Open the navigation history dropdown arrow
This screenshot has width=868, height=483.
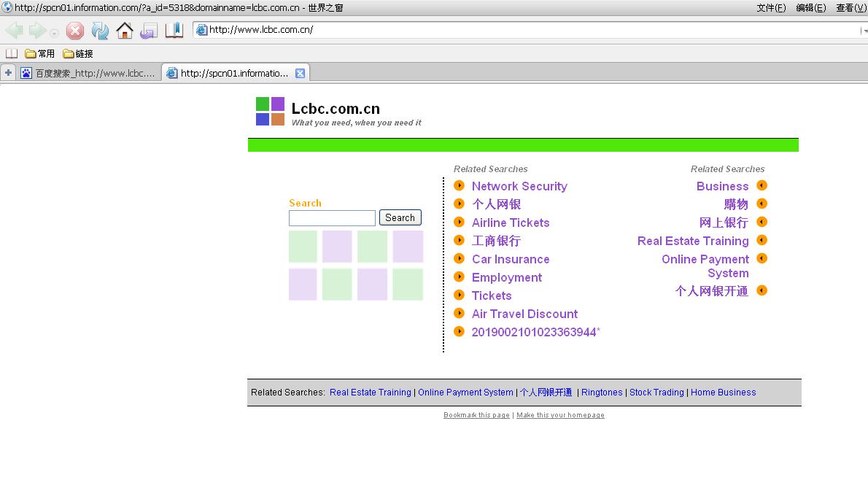pyautogui.click(x=54, y=34)
